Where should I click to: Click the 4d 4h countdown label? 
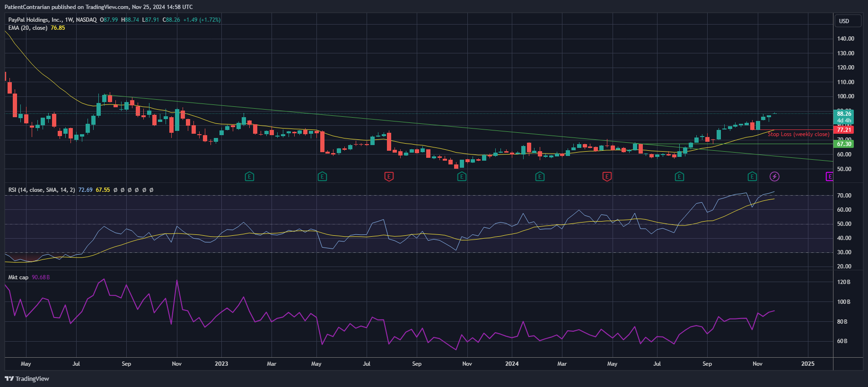pyautogui.click(x=844, y=120)
